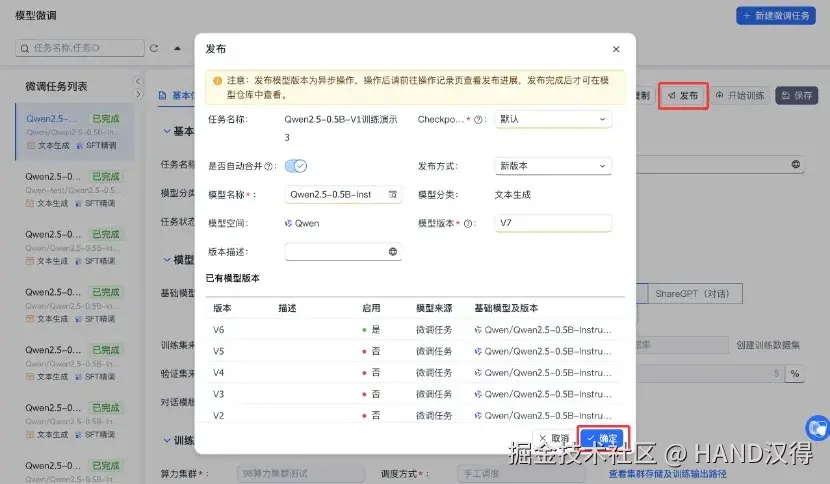The width and height of the screenshot is (830, 484).
Task: Click 开始训练 in the background toolbar
Action: (x=740, y=95)
